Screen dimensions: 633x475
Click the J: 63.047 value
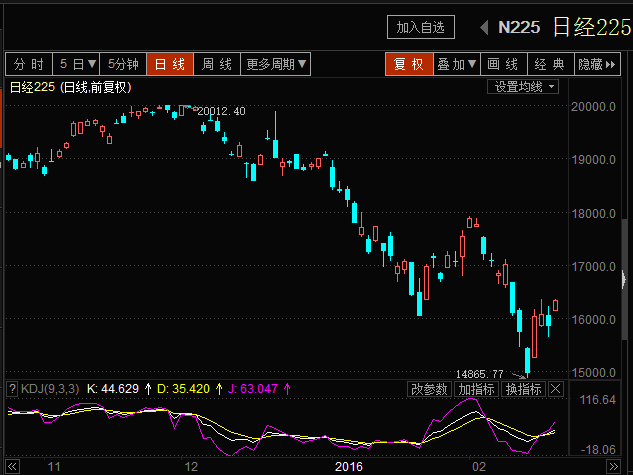[253, 389]
